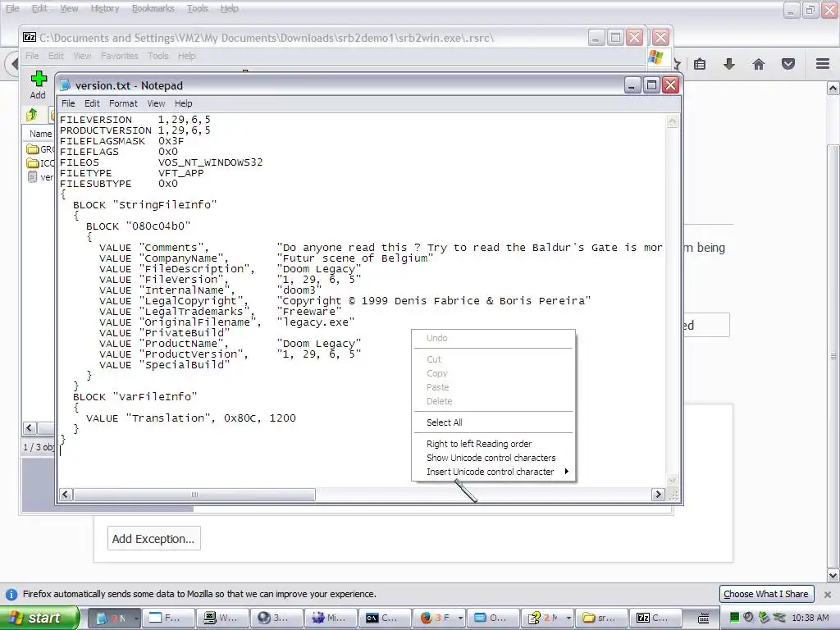
Task: Click the green square system tray icon
Action: click(x=734, y=617)
